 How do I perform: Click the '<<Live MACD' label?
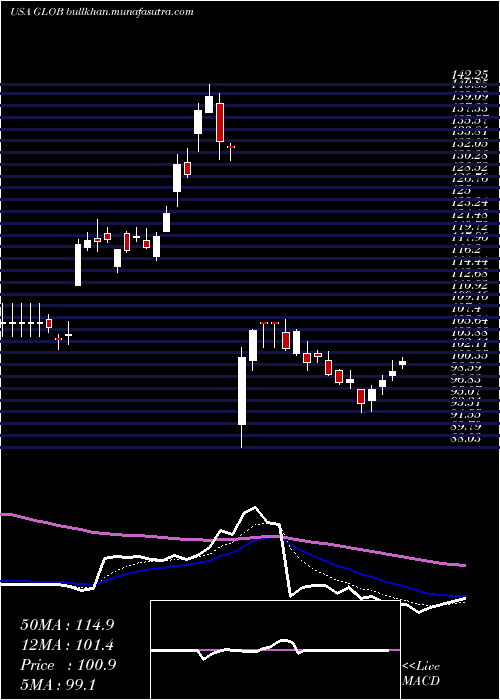click(x=421, y=673)
